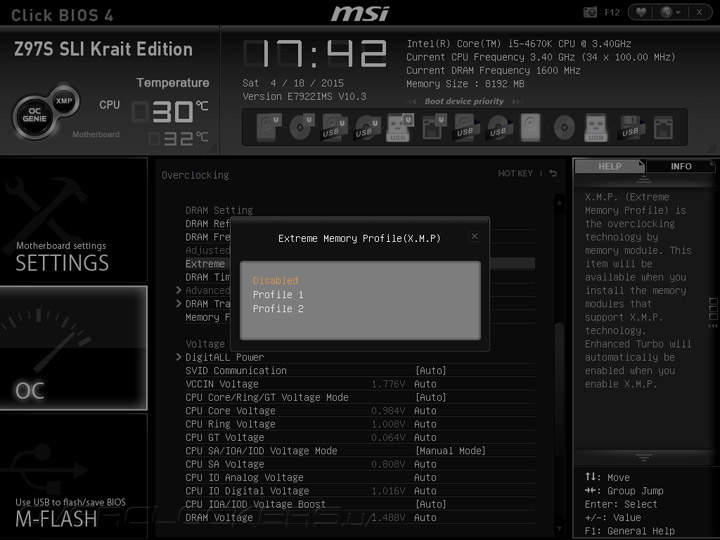Click the DRAM Voltage Auto field
Screen dimensions: 720x540
coord(425,518)
